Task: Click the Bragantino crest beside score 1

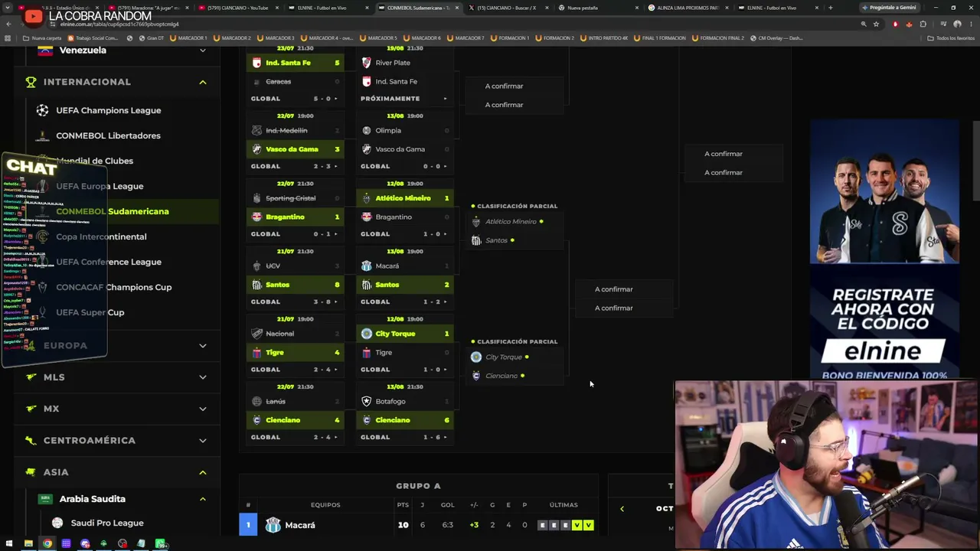Action: pos(256,217)
